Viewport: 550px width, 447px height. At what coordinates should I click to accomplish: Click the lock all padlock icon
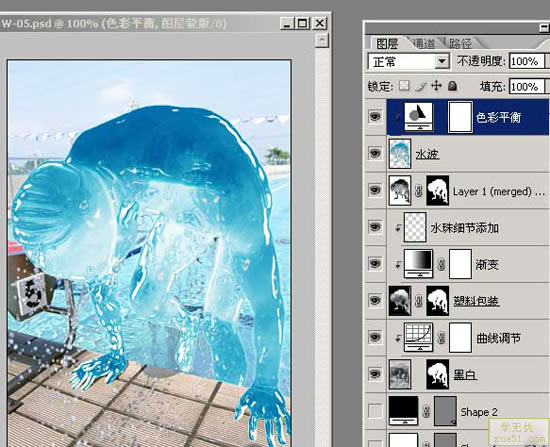tap(452, 86)
